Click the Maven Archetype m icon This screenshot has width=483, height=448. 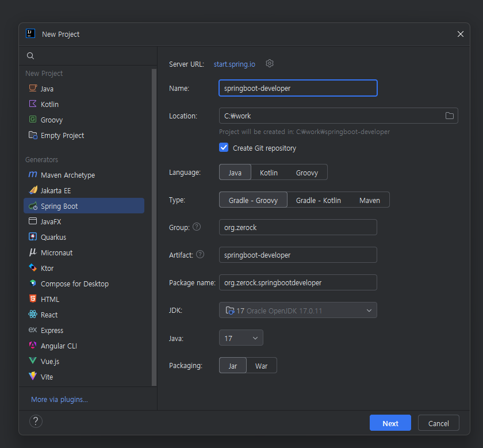tap(33, 175)
